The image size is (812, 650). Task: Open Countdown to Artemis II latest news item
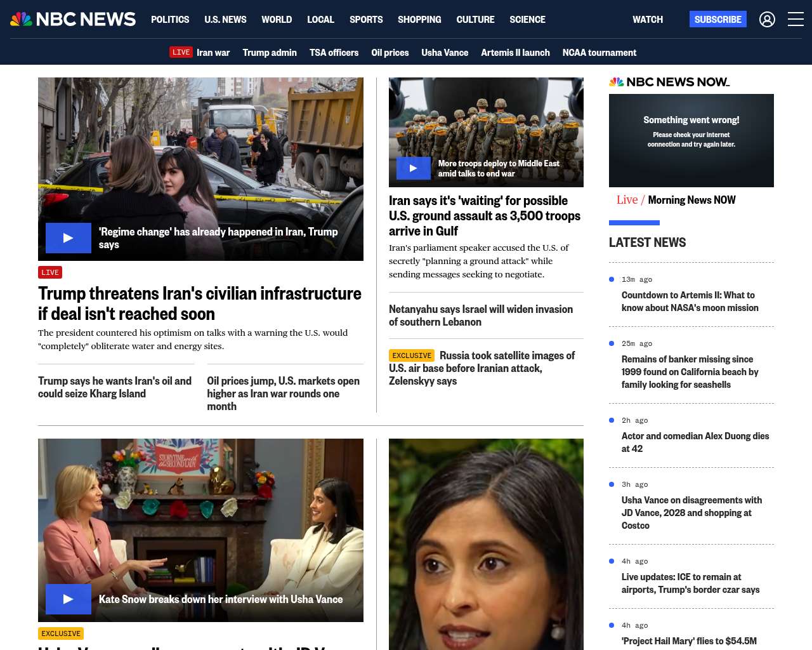coord(690,302)
